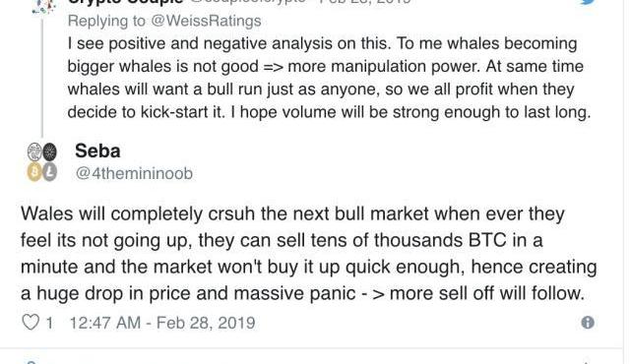
Task: Click the Litecoin coin in Seba's avatar
Action: (x=50, y=172)
